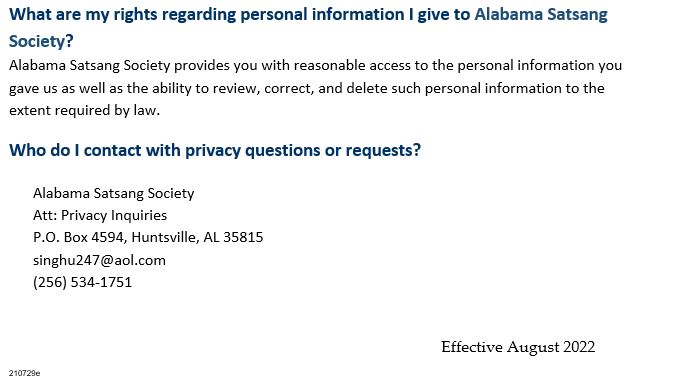Click the 'Who do I contact' heading
The width and height of the screenshot is (681, 382).
coord(215,150)
